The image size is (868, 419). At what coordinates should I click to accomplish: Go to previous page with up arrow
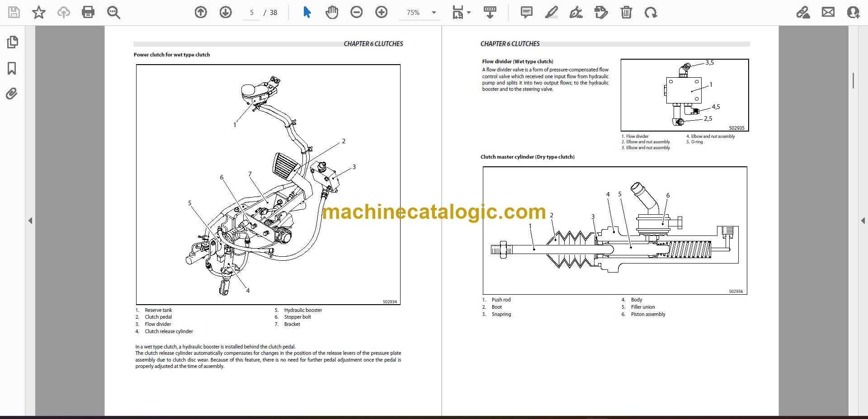pyautogui.click(x=201, y=12)
